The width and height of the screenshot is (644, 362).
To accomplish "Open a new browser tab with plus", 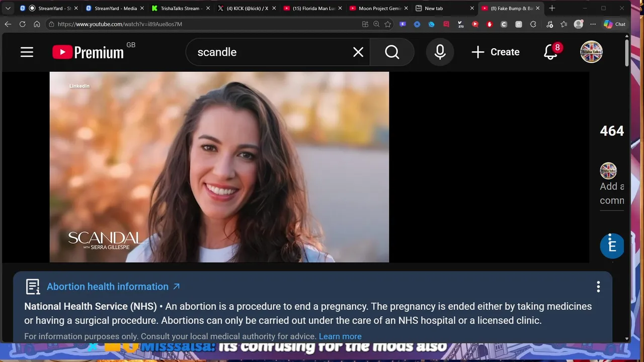I will pos(552,8).
